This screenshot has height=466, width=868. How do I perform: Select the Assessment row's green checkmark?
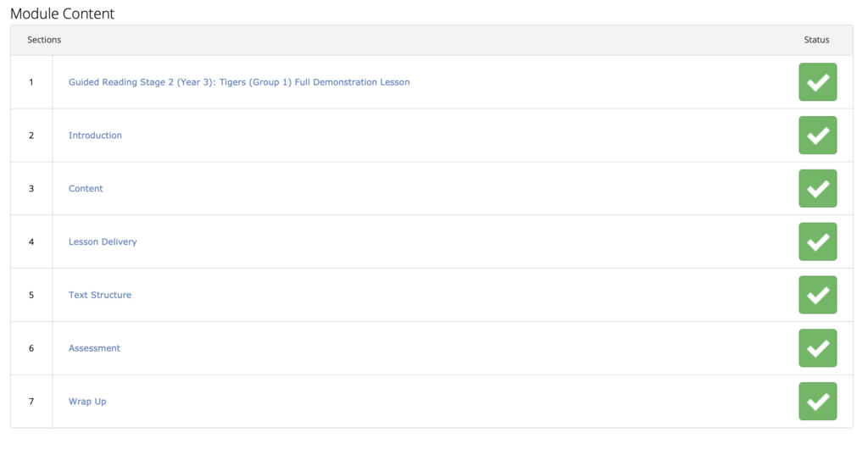tap(817, 348)
